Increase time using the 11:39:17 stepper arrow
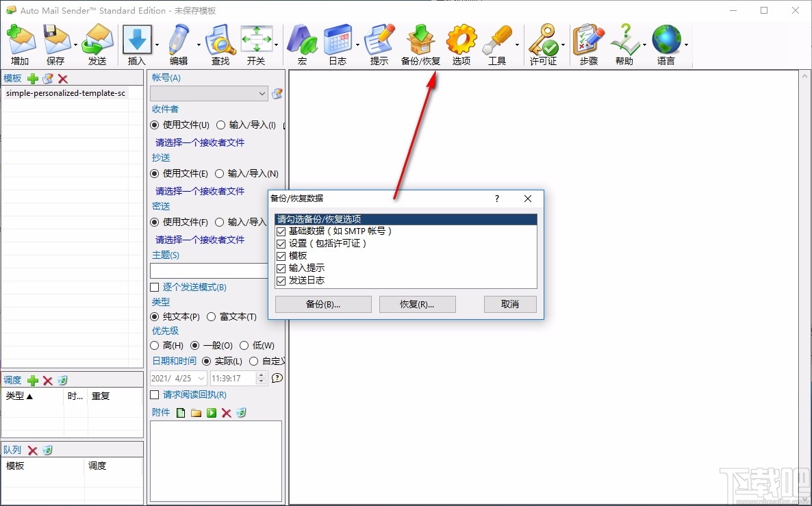 click(x=260, y=375)
